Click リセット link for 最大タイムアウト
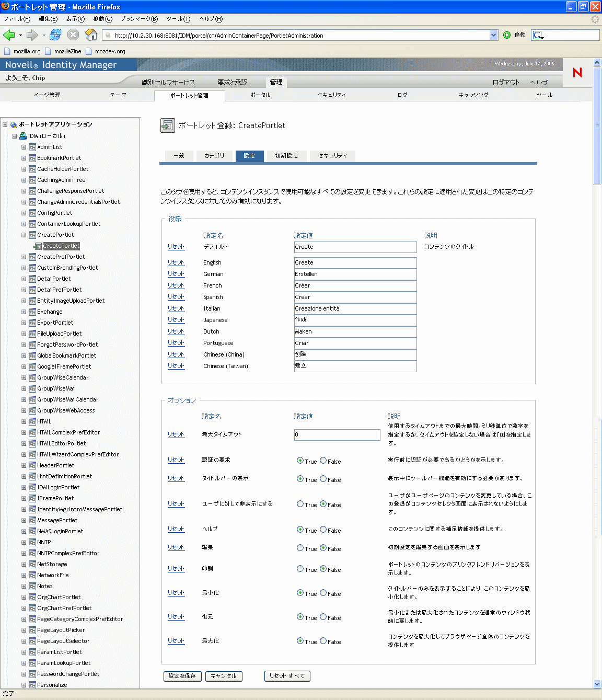 pyautogui.click(x=176, y=434)
